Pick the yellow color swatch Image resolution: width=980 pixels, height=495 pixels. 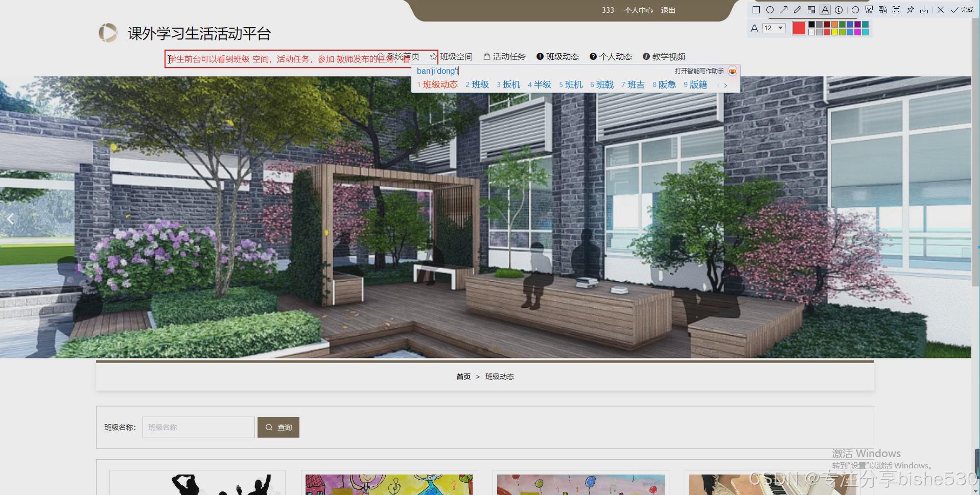835,32
